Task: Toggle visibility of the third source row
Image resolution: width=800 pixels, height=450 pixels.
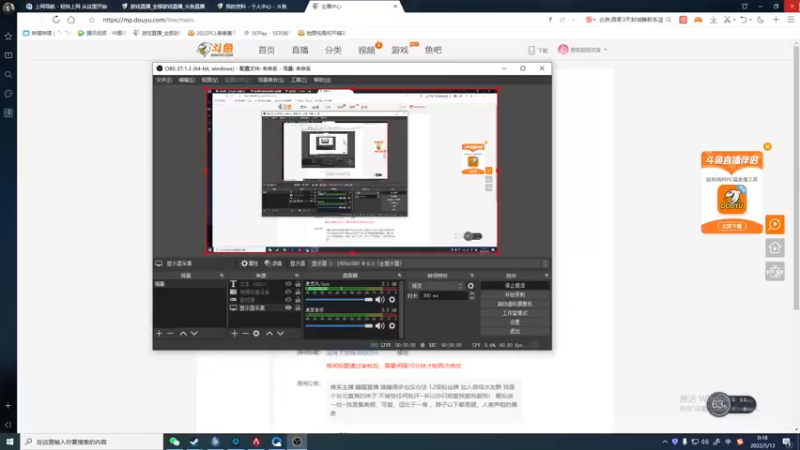Action: click(288, 300)
